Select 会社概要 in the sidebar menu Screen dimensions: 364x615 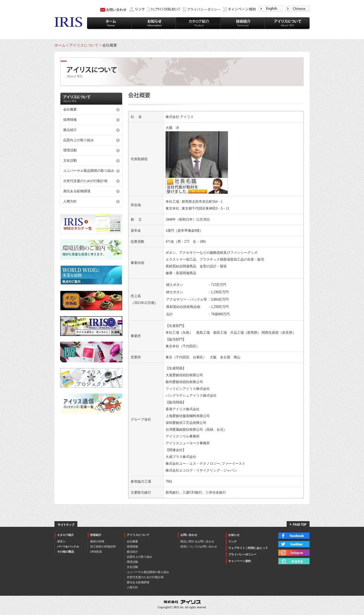(91, 110)
